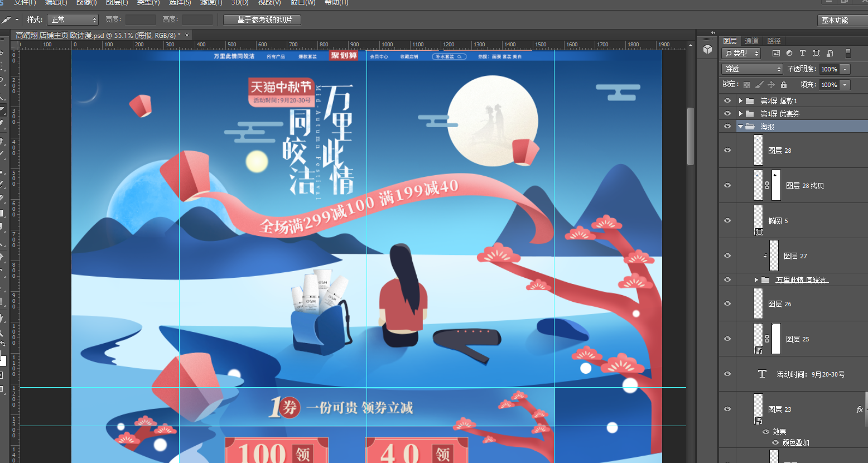Filter layers by type (T) layers

click(x=803, y=54)
